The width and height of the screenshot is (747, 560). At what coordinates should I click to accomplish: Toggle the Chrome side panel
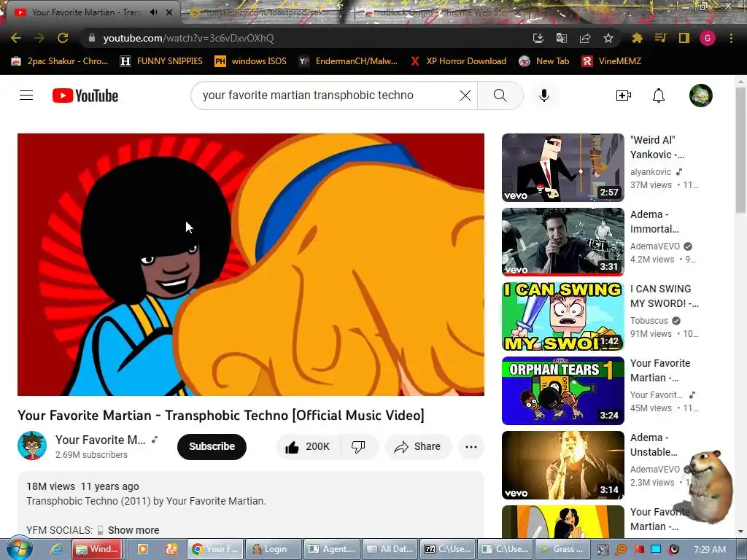click(684, 38)
